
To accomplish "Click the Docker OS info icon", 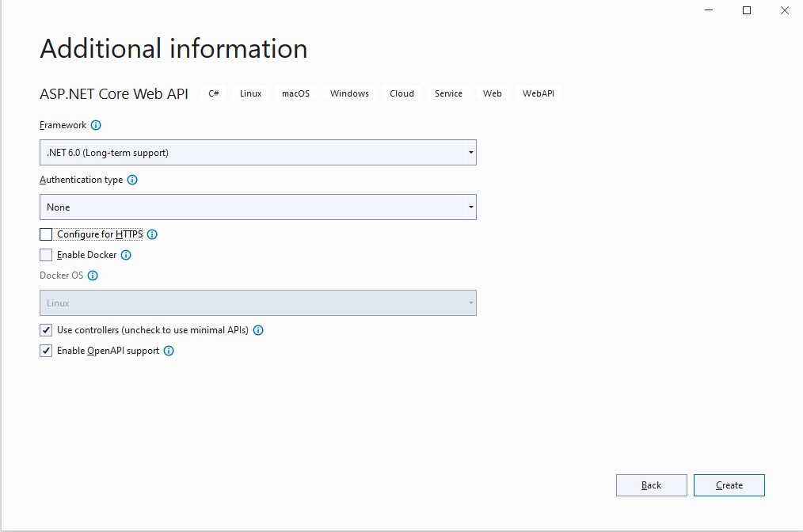I will 93,275.
